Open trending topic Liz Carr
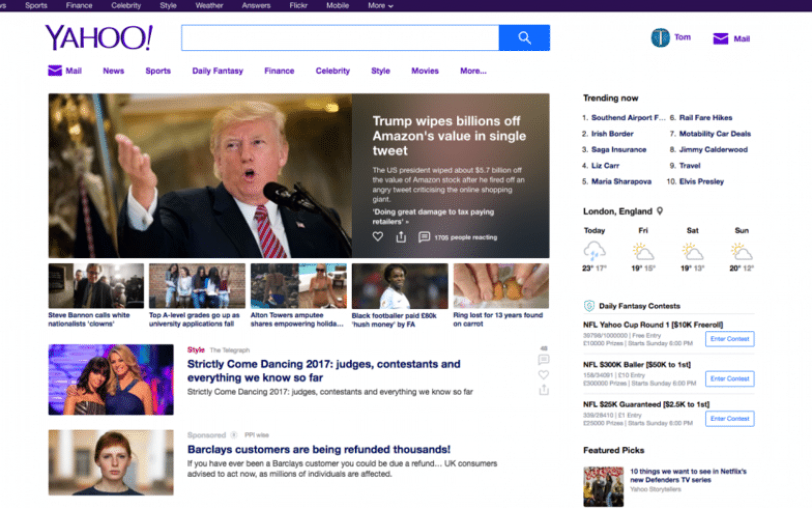 [x=605, y=166]
